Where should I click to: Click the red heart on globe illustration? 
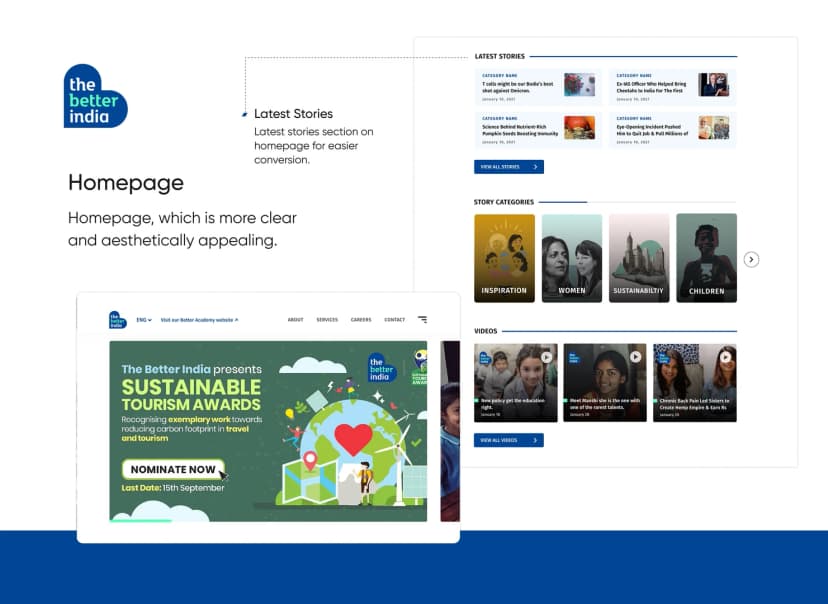353,439
